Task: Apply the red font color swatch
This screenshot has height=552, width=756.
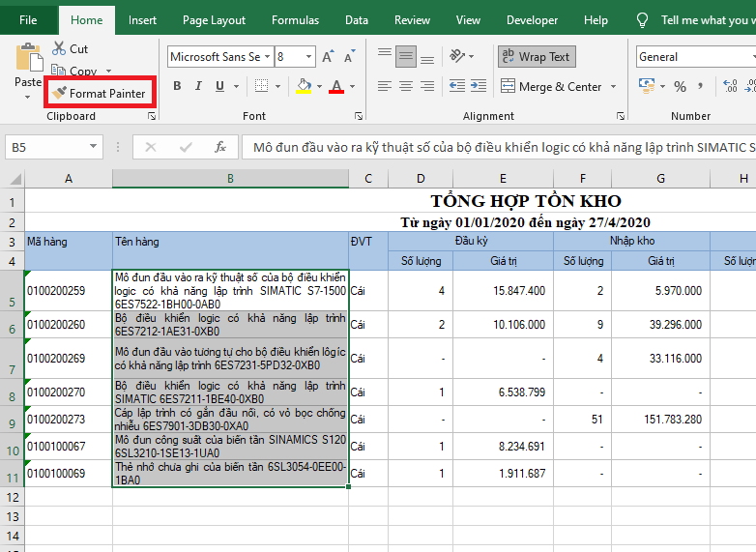Action: tap(335, 87)
